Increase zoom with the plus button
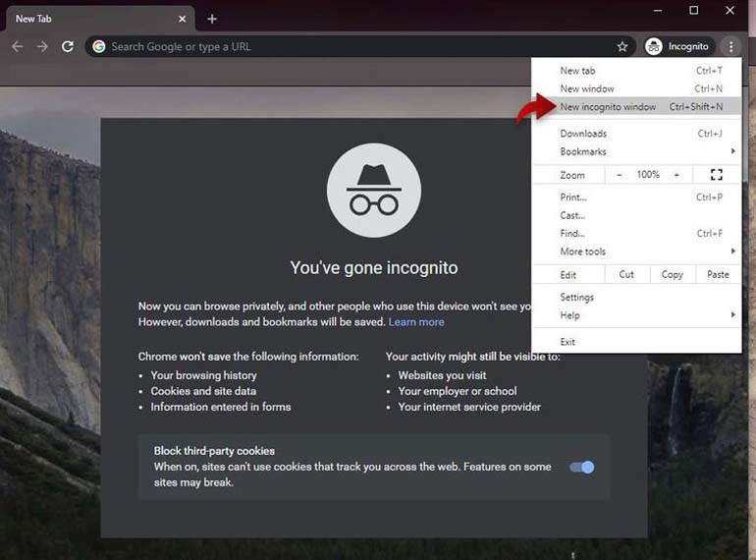 click(676, 175)
